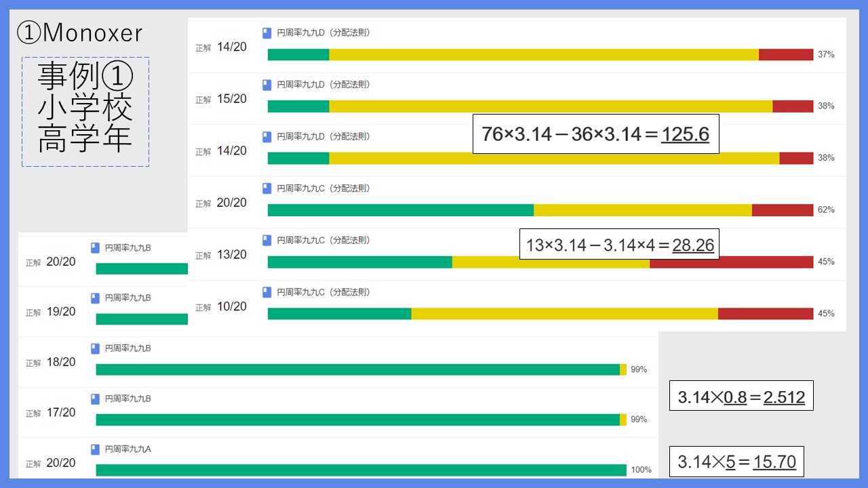
Task: Click the 10/20 score text
Action: tap(232, 306)
